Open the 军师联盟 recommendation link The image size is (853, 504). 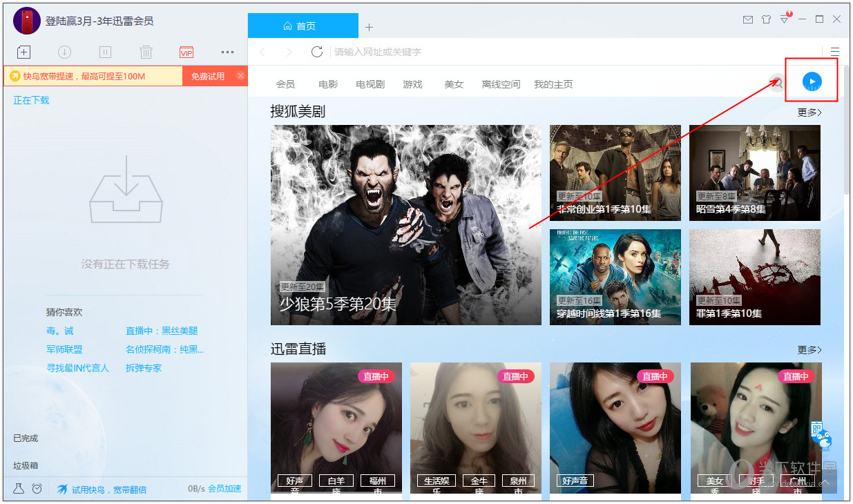[64, 349]
